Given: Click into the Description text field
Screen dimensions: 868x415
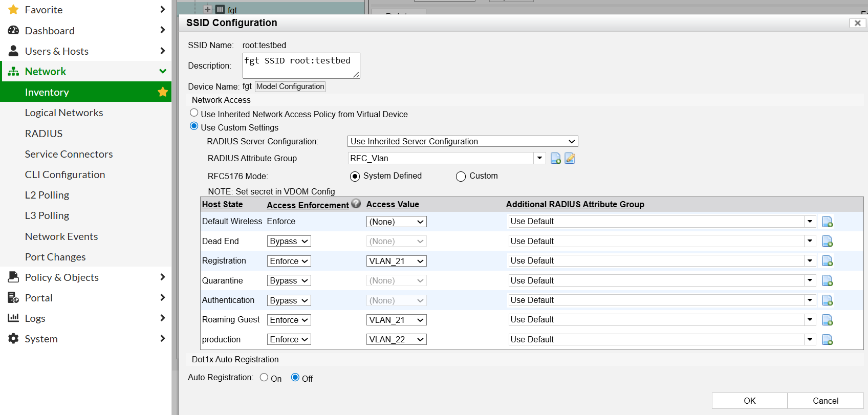Looking at the screenshot, I should coord(300,65).
